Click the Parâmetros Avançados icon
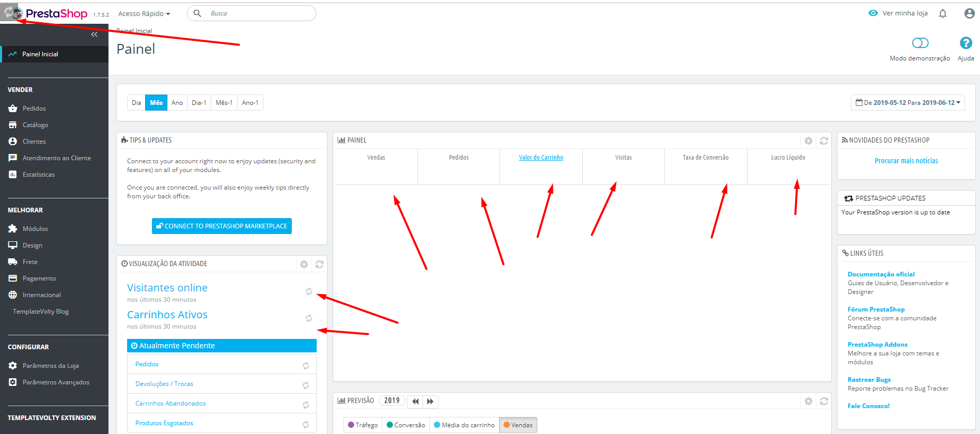The height and width of the screenshot is (434, 980). 13,382
